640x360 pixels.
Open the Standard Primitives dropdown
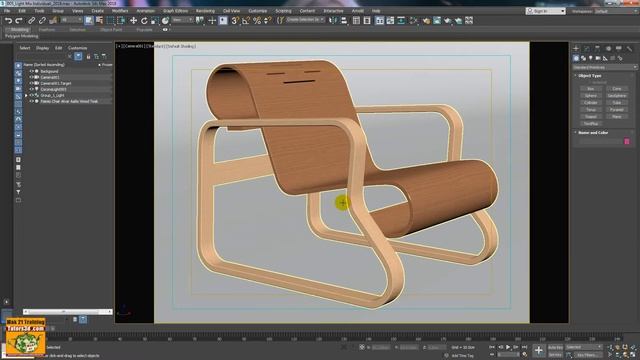(x=604, y=67)
